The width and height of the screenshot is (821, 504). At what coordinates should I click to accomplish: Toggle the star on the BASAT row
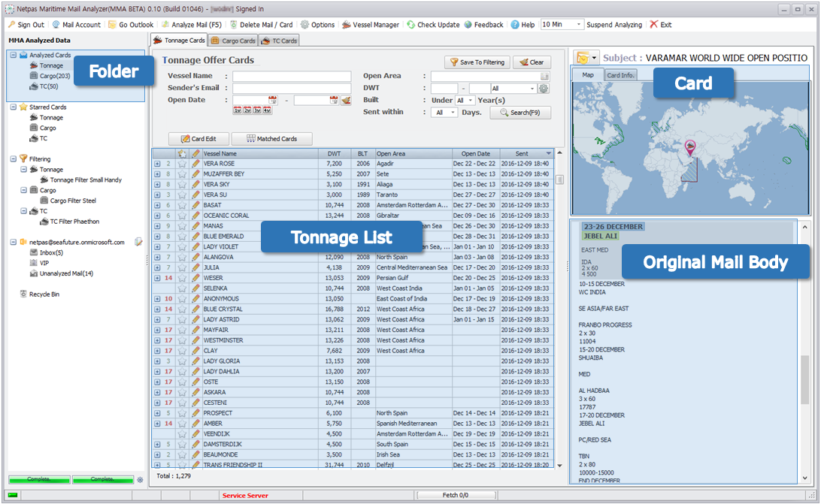(x=181, y=205)
